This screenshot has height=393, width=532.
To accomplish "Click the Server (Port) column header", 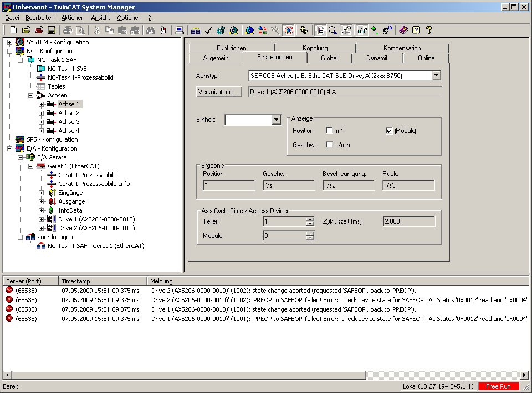I will [x=30, y=281].
